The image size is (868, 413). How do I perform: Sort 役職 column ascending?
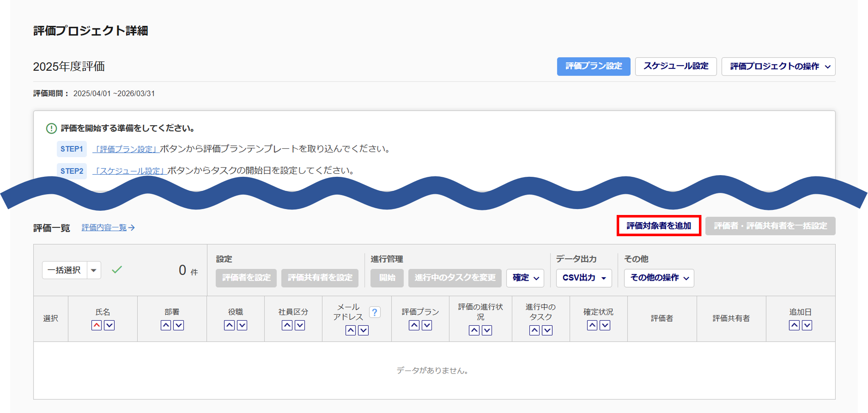pos(229,325)
